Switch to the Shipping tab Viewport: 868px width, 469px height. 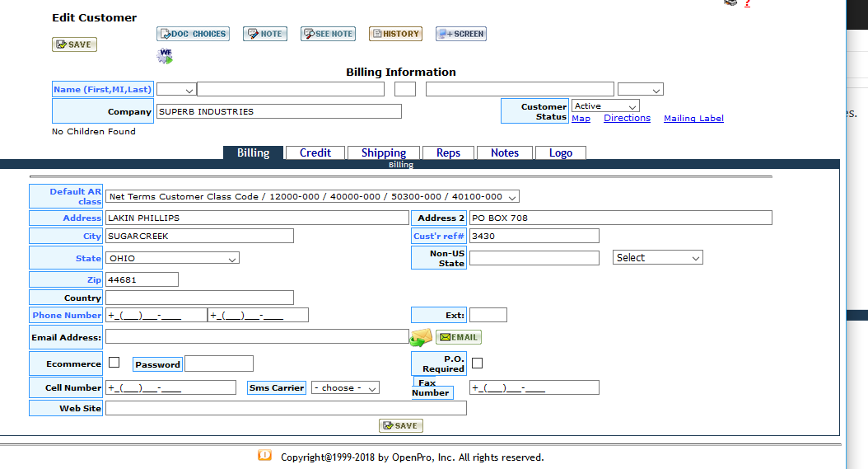(x=383, y=152)
